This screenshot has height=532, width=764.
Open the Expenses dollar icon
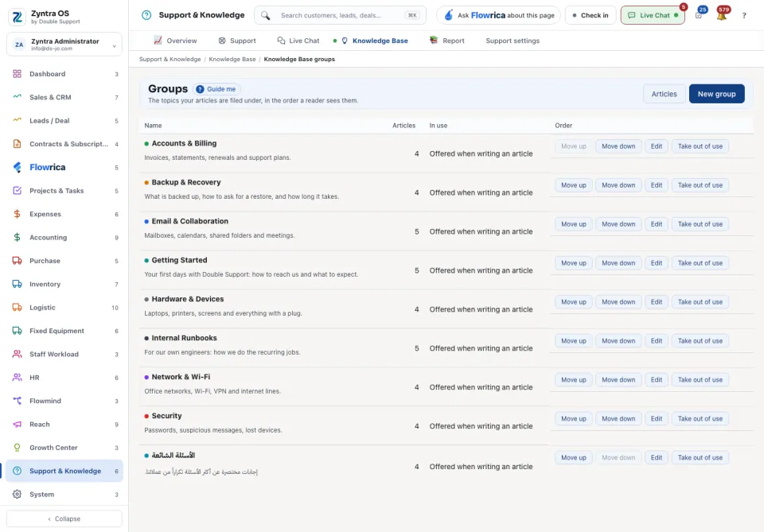pyautogui.click(x=17, y=214)
